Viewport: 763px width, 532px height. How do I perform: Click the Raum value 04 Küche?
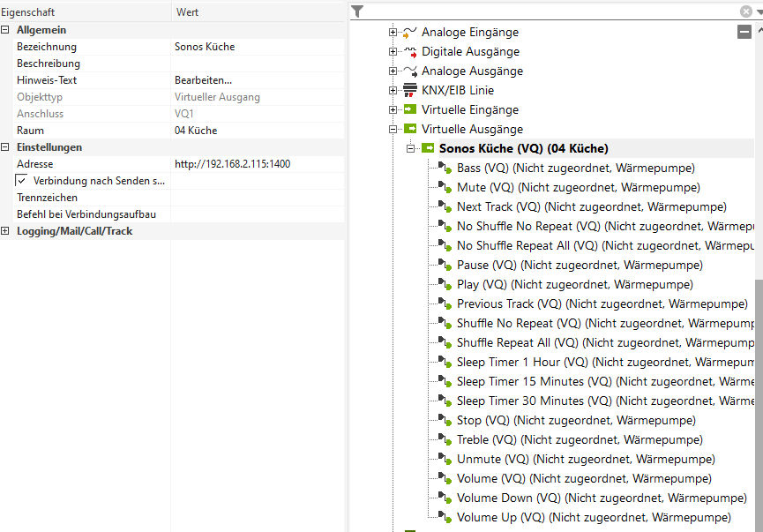click(x=258, y=131)
